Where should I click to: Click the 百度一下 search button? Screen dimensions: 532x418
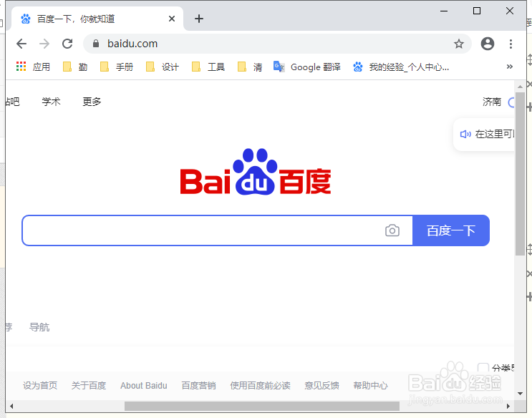451,230
